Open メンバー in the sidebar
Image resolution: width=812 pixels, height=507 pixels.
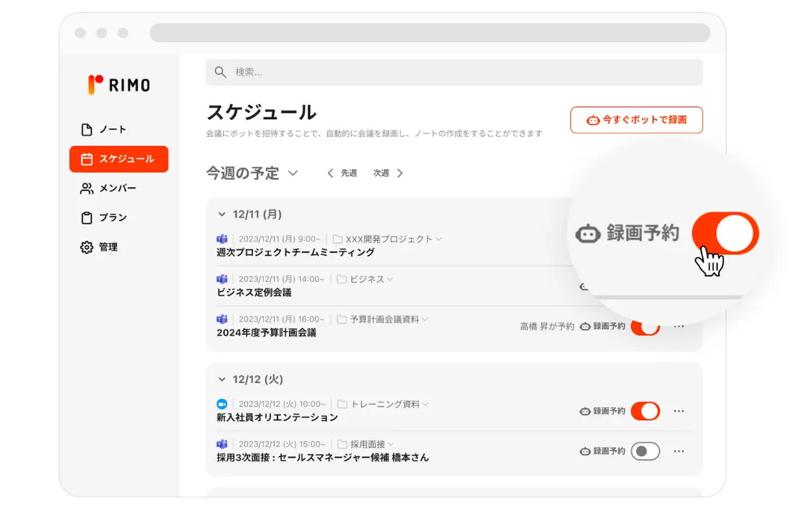pyautogui.click(x=117, y=188)
